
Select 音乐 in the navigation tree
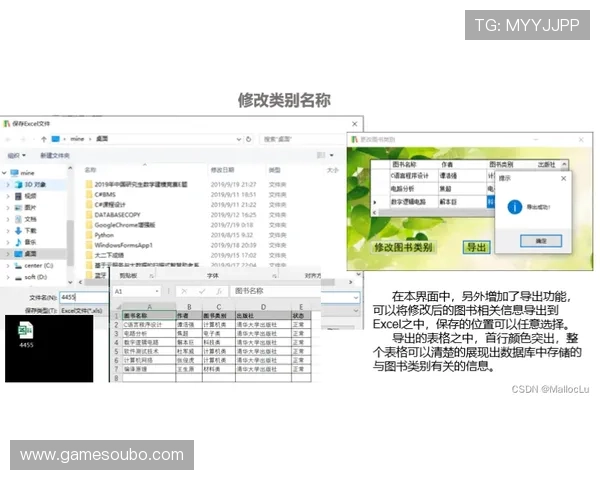(x=30, y=242)
